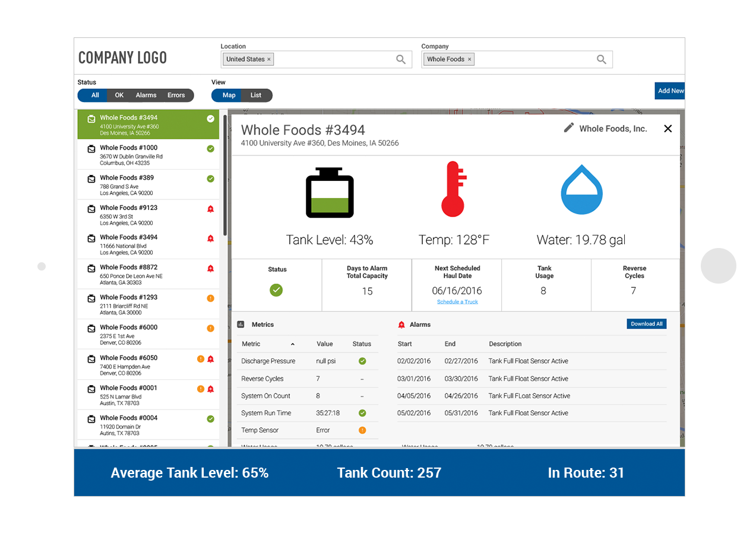The image size is (756, 534).
Task: Select Whole Foods #0004 on Domain Dr
Action: point(148,425)
